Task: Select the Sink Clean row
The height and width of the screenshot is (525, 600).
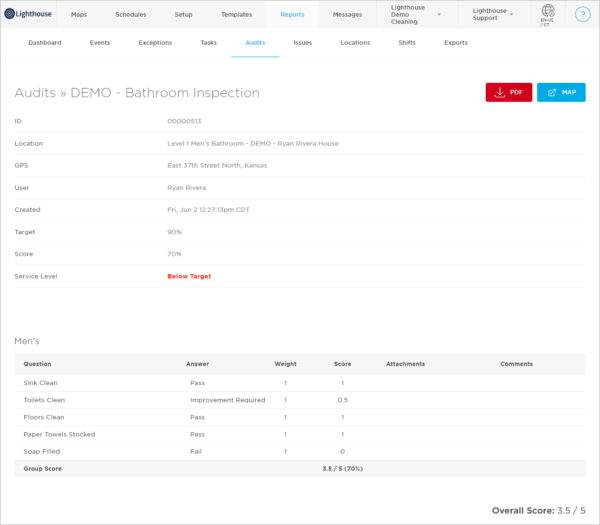Action: click(x=300, y=383)
